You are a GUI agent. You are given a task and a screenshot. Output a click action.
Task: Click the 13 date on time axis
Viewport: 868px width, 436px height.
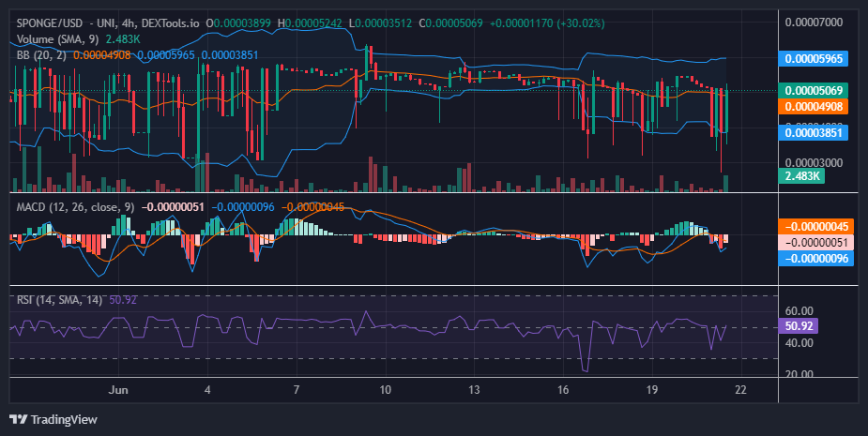click(474, 389)
